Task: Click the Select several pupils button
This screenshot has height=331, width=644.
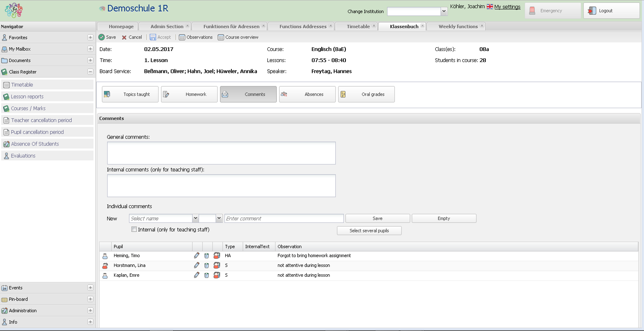Action: point(369,231)
